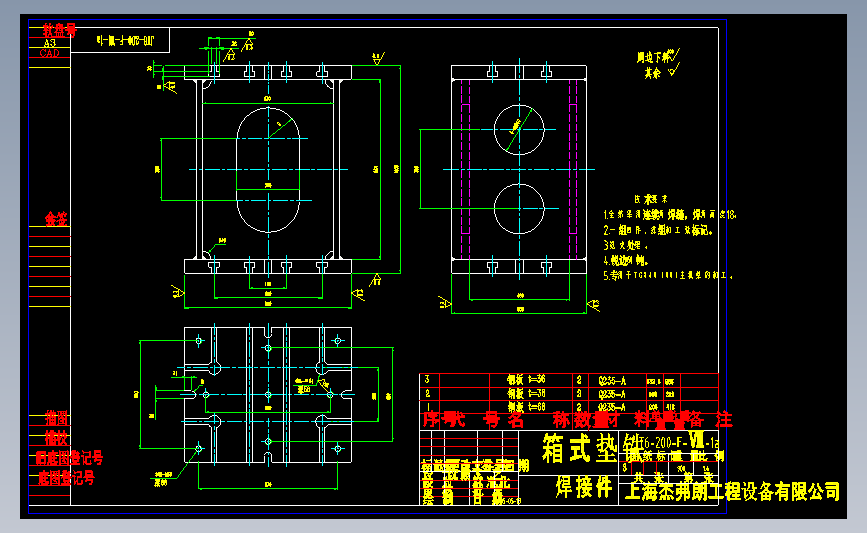867x533 pixels.
Task: Click 'Q235-A' material in parts row 1
Action: pyautogui.click(x=612, y=407)
